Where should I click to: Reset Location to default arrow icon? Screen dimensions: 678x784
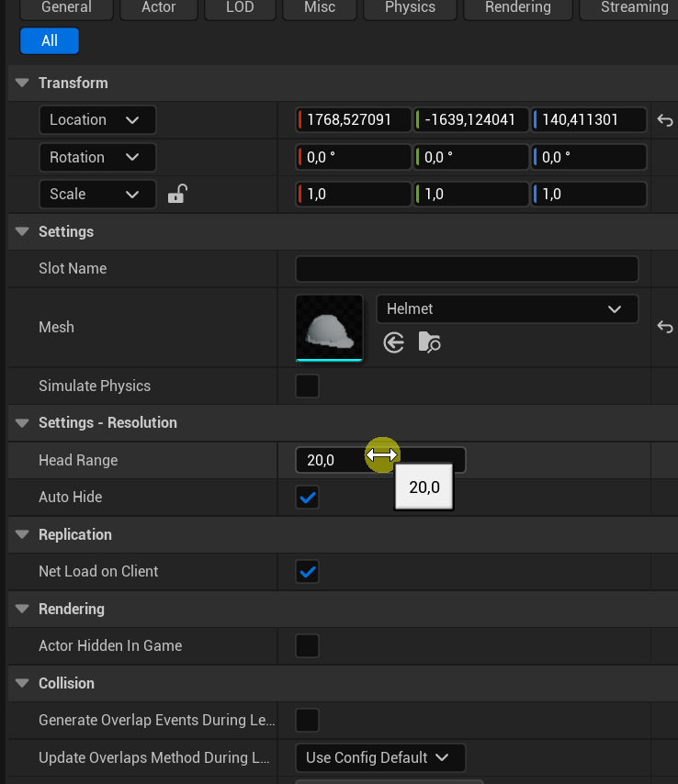(x=665, y=120)
